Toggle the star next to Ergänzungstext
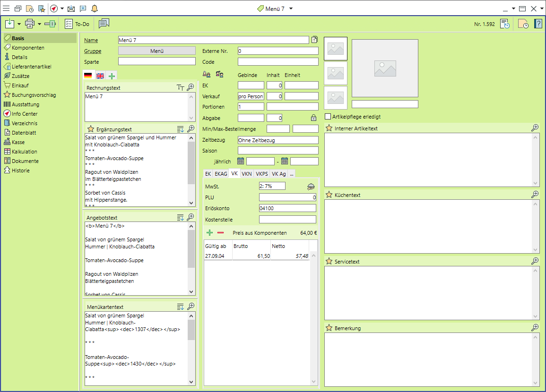The width and height of the screenshot is (546, 392). pos(90,129)
